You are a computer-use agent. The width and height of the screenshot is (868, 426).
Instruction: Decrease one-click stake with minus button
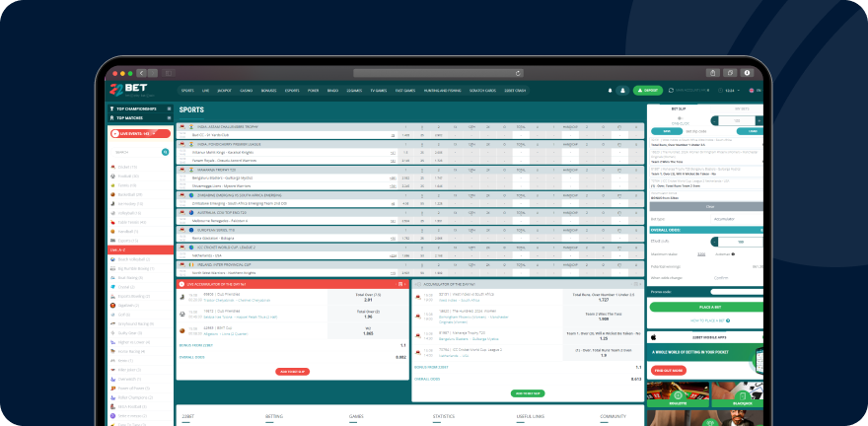coord(715,120)
